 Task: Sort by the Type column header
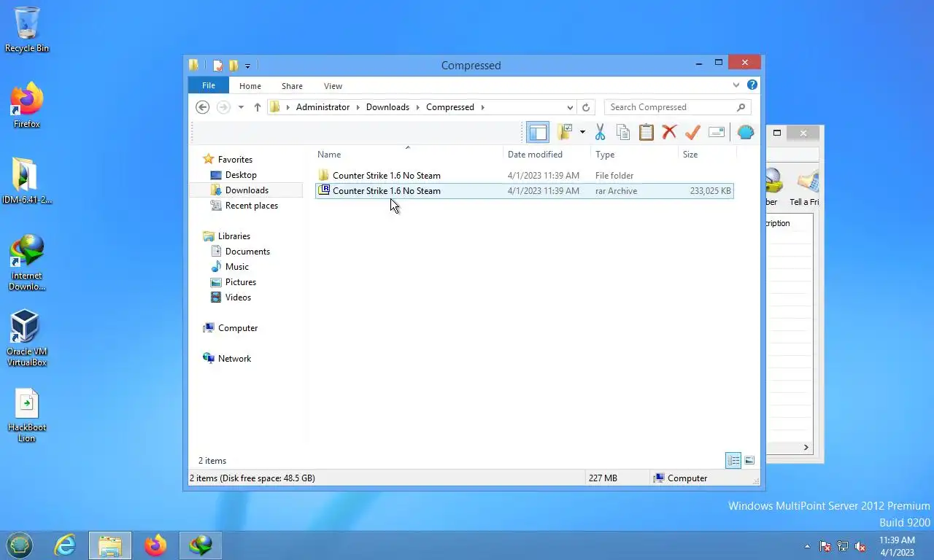pos(634,155)
